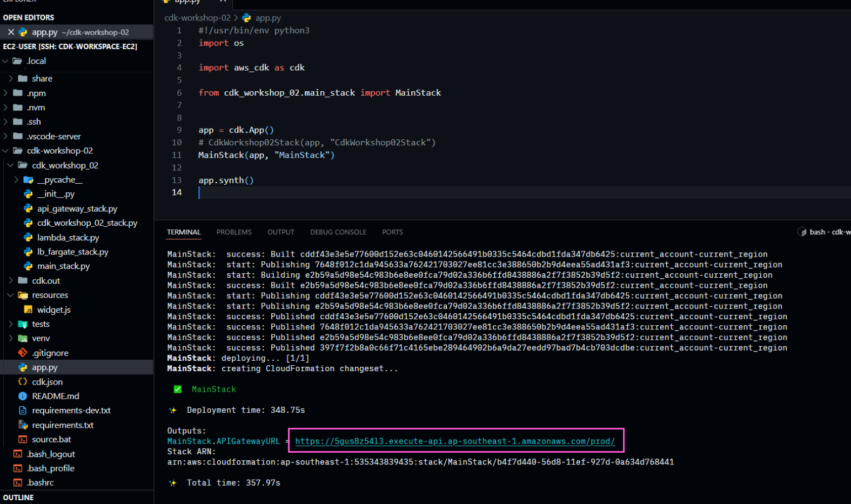Expand the share folder chevron
The width and height of the screenshot is (851, 504).
[11, 79]
